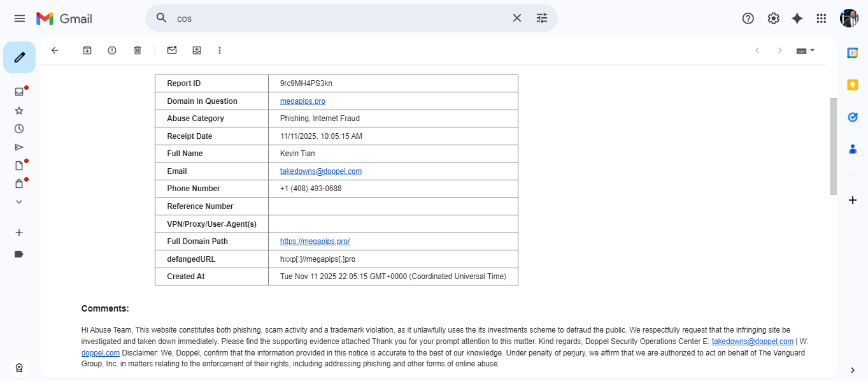The image size is (868, 381).
Task: Open the Settings gear
Action: [x=773, y=18]
